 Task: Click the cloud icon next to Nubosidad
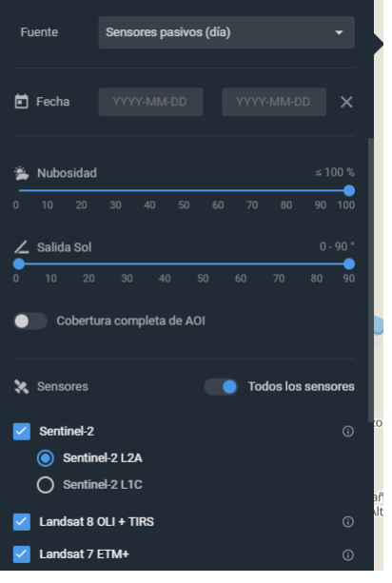click(x=21, y=173)
